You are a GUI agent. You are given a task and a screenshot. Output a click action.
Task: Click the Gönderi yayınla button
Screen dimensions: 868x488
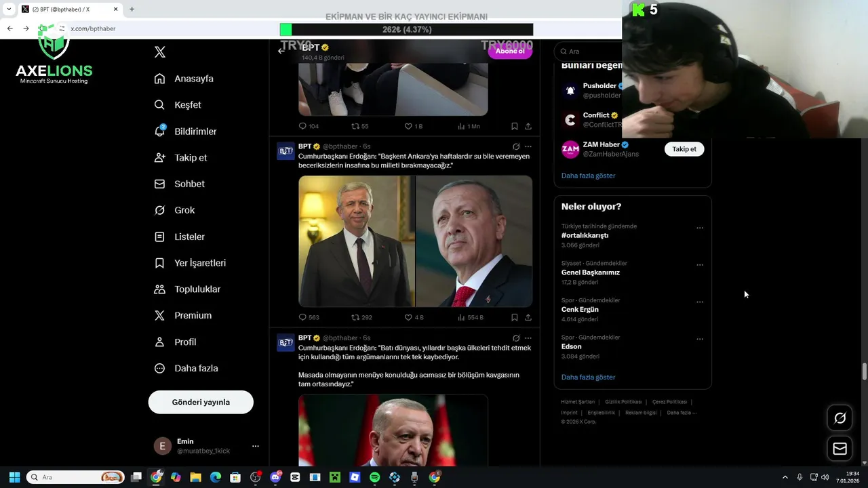pyautogui.click(x=201, y=402)
